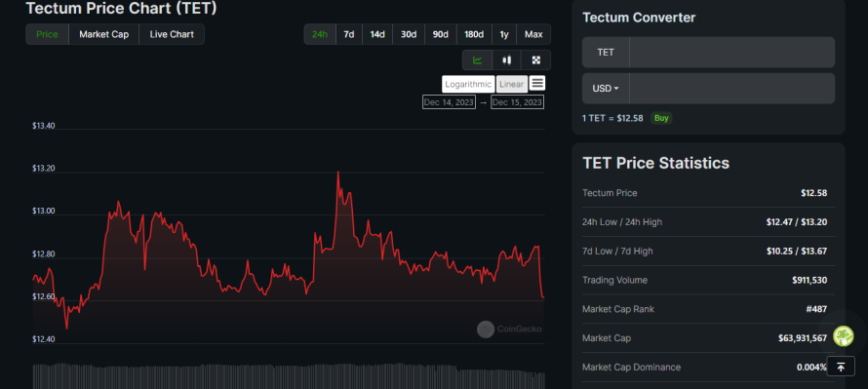
Task: Open chart hamburger menu
Action: 537,84
